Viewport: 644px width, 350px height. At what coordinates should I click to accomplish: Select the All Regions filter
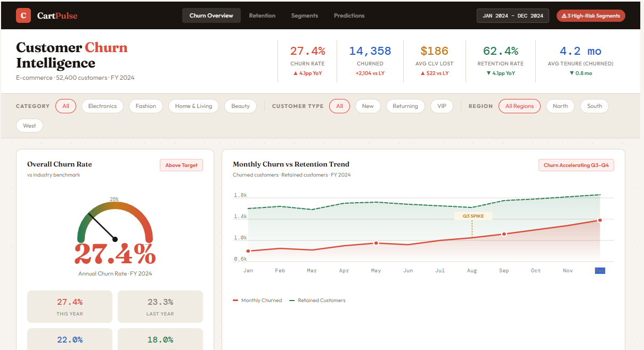[519, 106]
